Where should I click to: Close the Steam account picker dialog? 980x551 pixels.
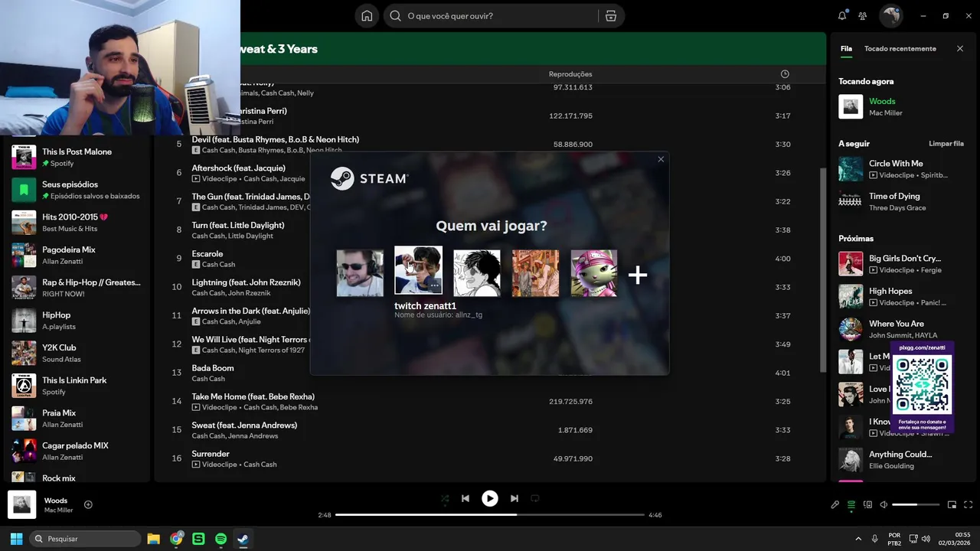point(661,159)
